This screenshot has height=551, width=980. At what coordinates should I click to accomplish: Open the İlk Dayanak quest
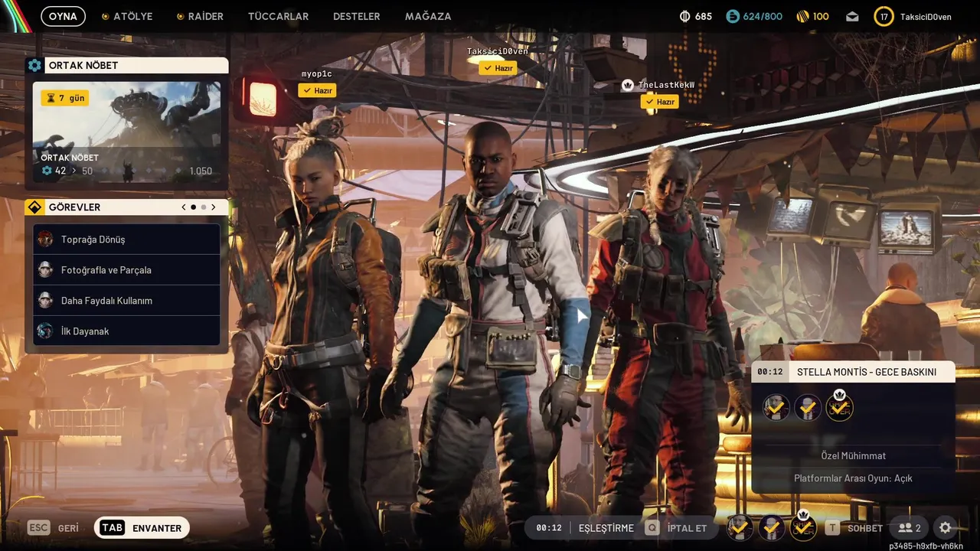pos(126,331)
